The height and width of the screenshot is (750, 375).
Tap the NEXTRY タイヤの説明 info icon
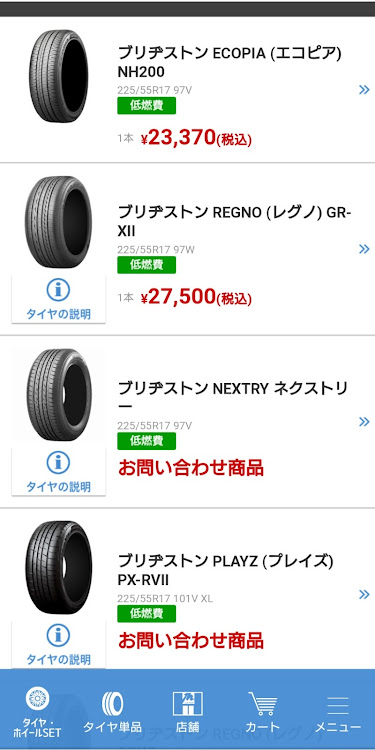tap(58, 463)
